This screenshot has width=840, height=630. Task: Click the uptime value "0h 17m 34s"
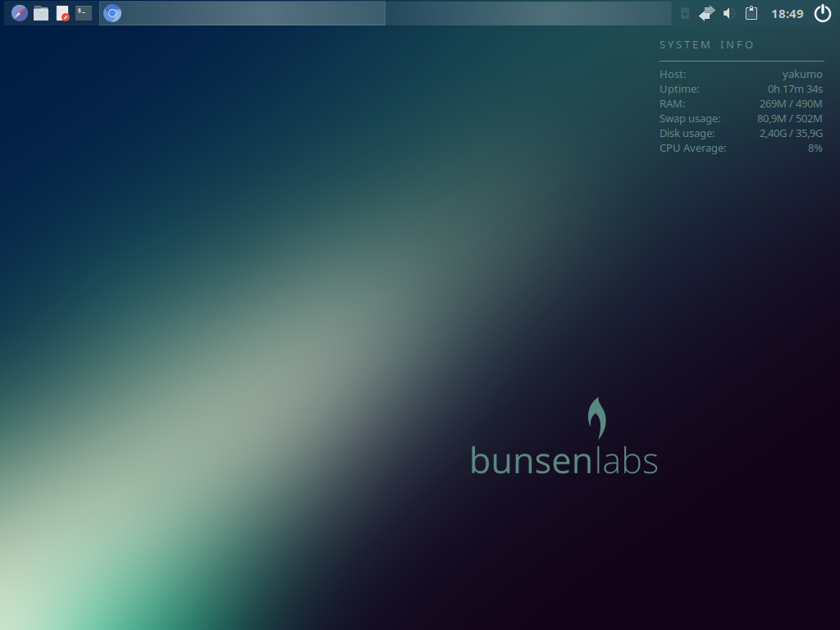tap(795, 89)
